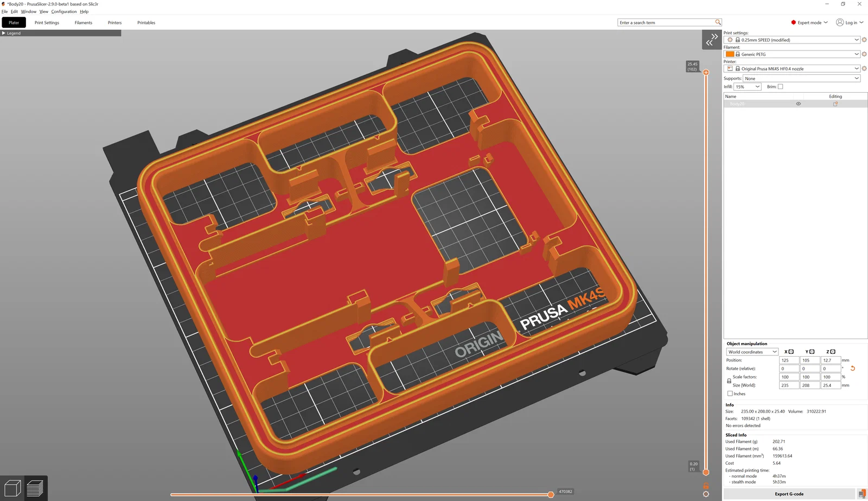Image resolution: width=868 pixels, height=501 pixels.
Task: Click the send to printer icon beside Export G-code
Action: 862,494
